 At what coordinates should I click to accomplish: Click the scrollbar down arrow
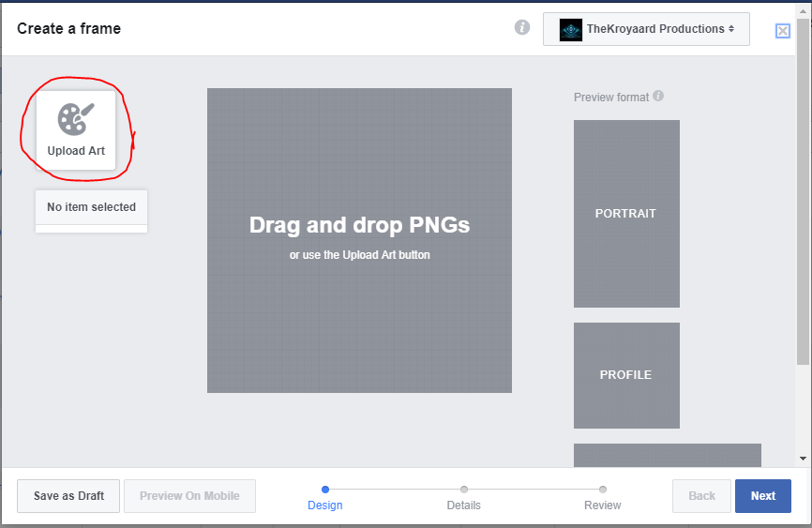click(804, 458)
